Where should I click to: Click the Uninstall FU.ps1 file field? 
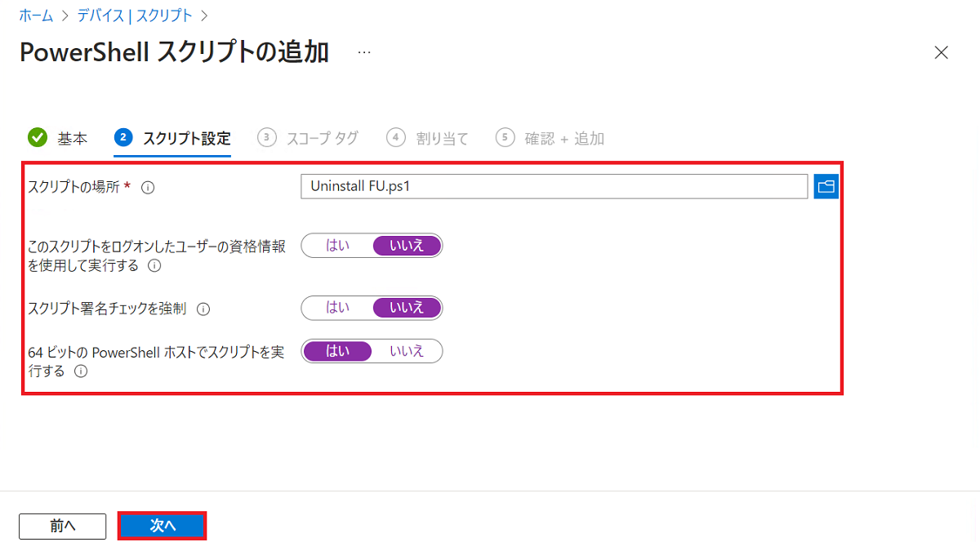pos(554,187)
